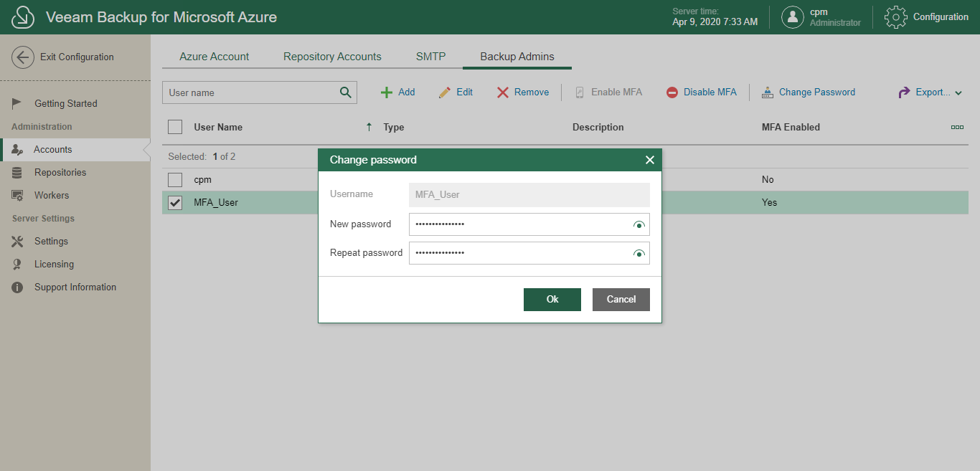980x471 pixels.
Task: Open Support Information in the sidebar
Action: pyautogui.click(x=75, y=287)
